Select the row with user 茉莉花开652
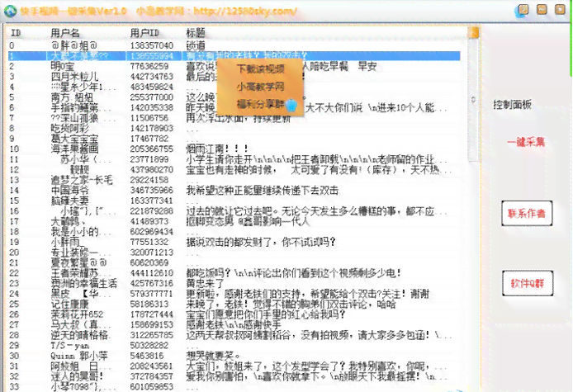Image resolution: width=573 pixels, height=392 pixels. point(234,314)
